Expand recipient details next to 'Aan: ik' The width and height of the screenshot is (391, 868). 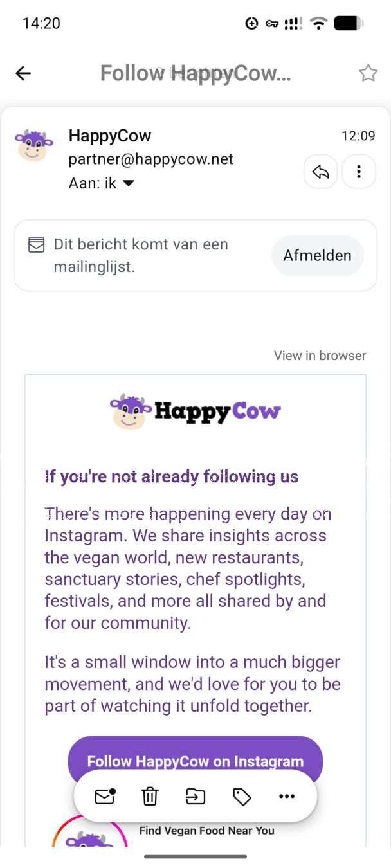click(129, 183)
